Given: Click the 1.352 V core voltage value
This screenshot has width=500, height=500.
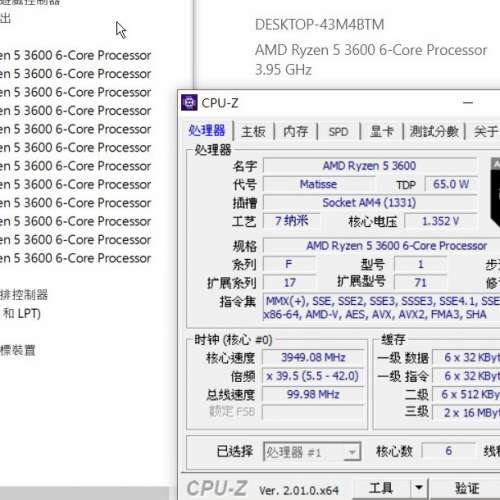Looking at the screenshot, I should click(441, 221).
